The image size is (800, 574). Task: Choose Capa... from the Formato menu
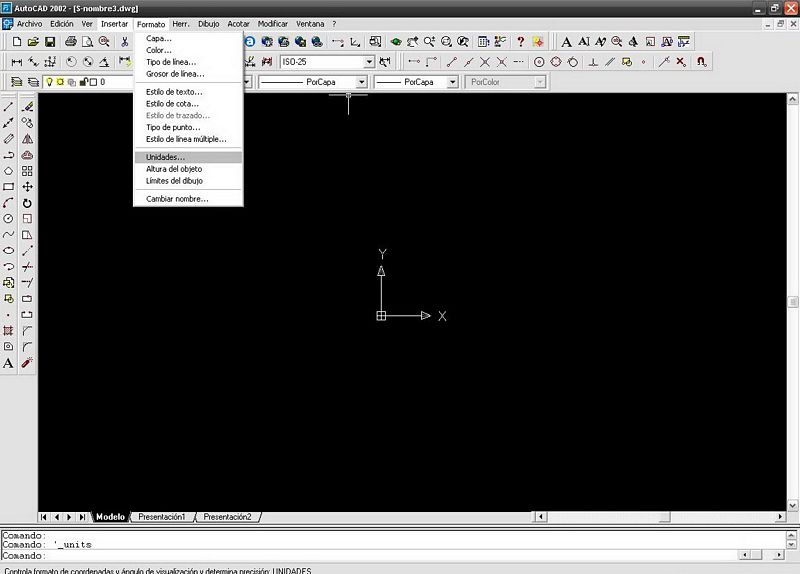click(188, 38)
